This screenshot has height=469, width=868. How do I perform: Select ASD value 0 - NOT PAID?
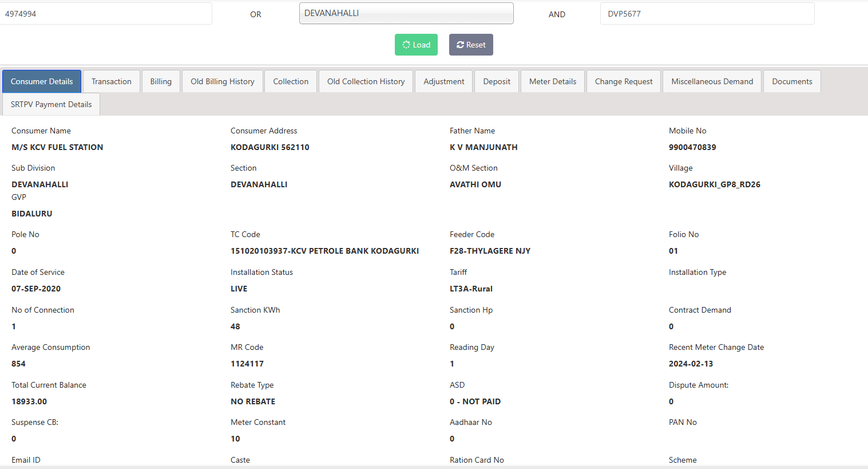coord(475,401)
